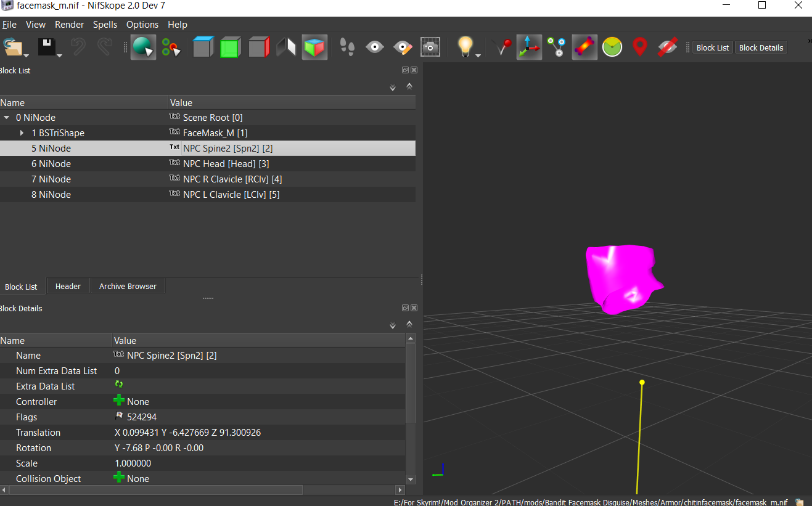Click the Block Details toolbar button
The height and width of the screenshot is (506, 812).
(x=761, y=47)
